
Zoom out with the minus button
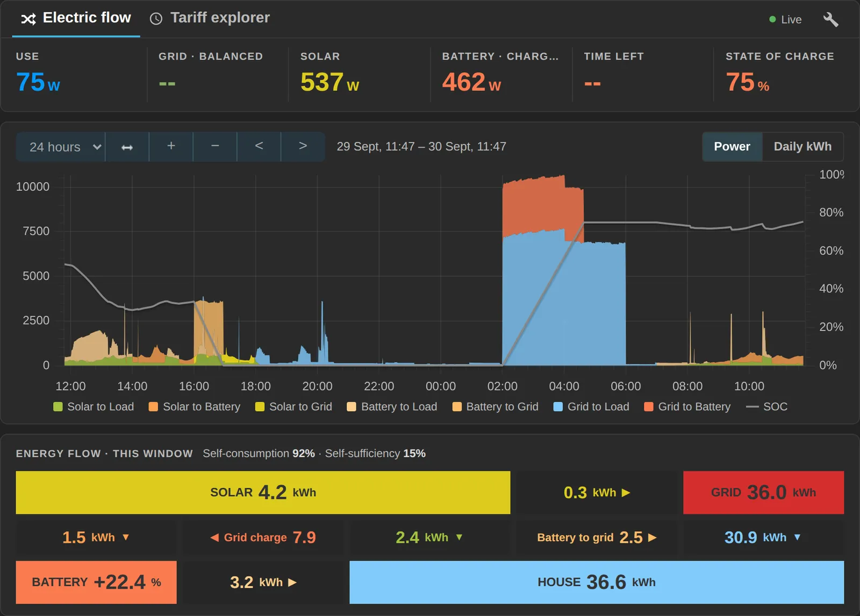[215, 147]
